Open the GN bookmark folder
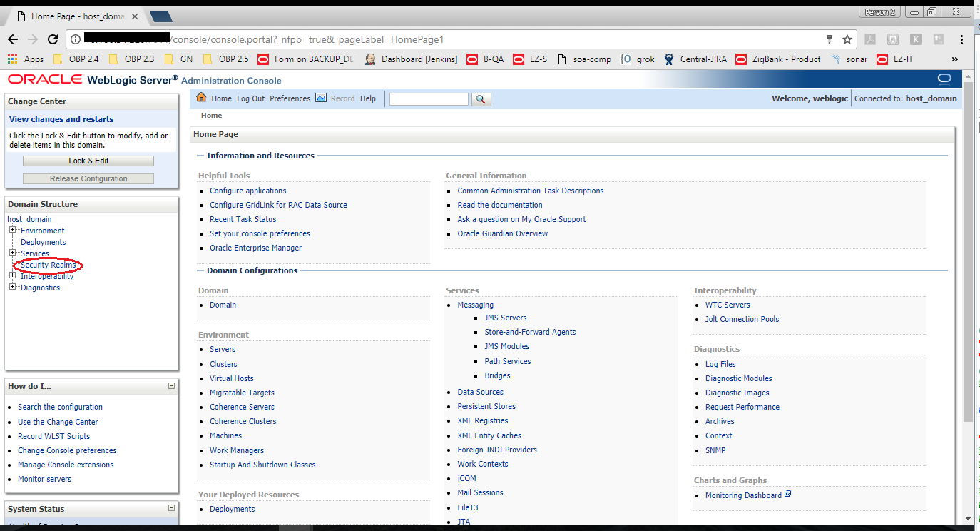980x531 pixels. tap(178, 59)
